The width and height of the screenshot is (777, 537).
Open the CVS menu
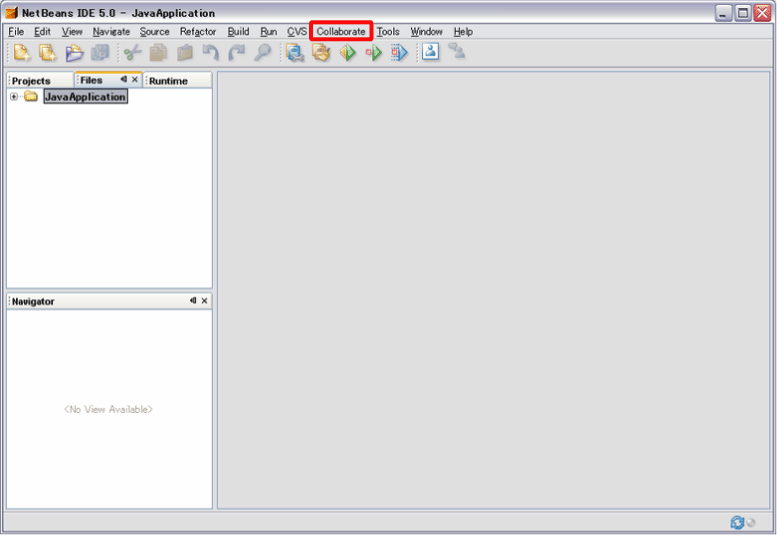click(297, 32)
